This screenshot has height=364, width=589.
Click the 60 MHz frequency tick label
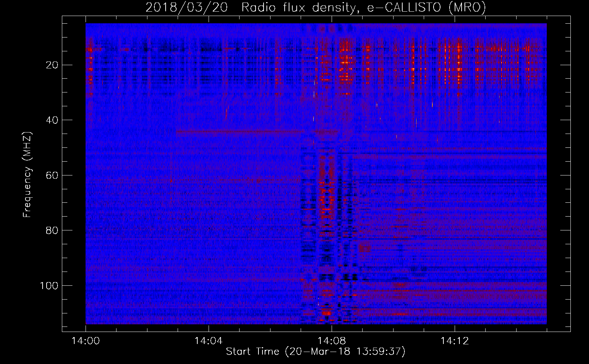52,175
